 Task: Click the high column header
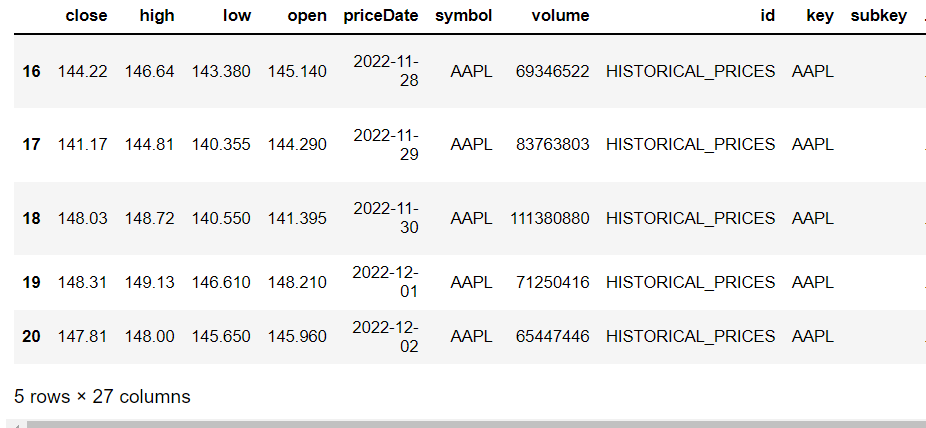[x=157, y=16]
